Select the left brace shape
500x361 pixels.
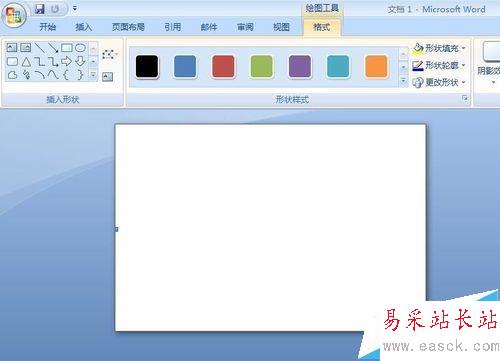66,75
